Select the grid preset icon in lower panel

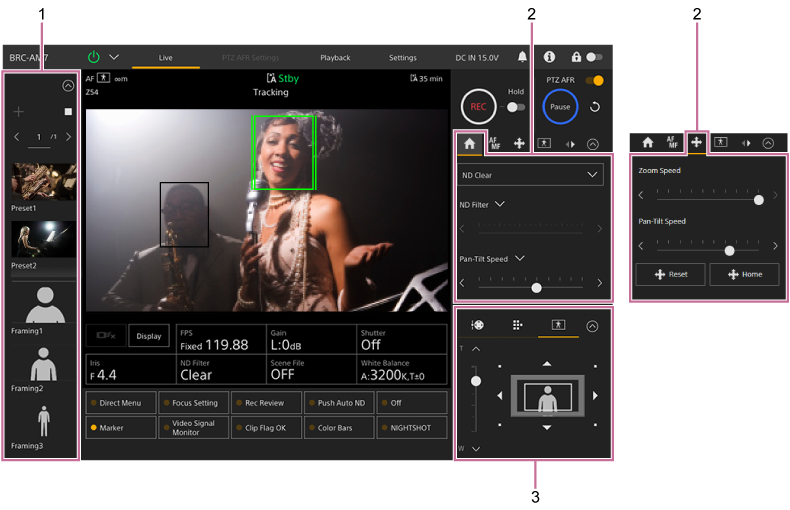517,325
